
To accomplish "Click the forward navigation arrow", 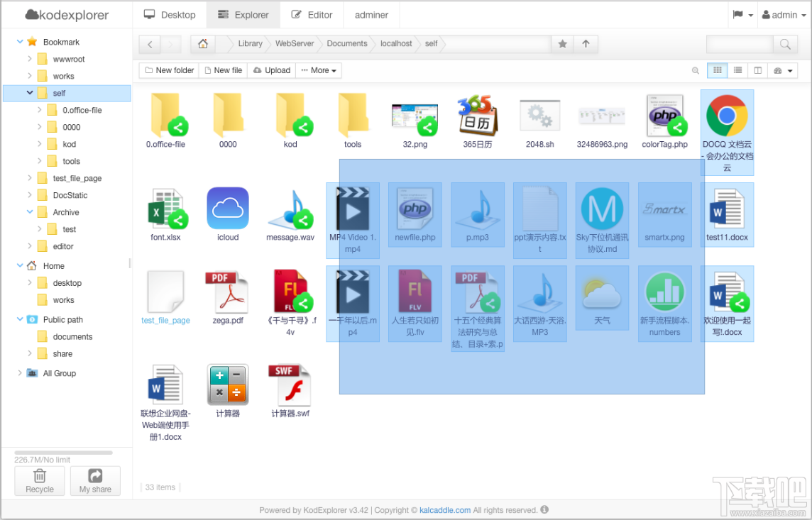I will 171,45.
